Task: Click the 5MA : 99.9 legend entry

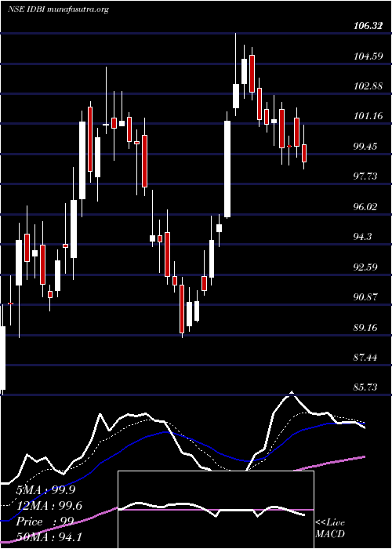Action: (x=46, y=490)
